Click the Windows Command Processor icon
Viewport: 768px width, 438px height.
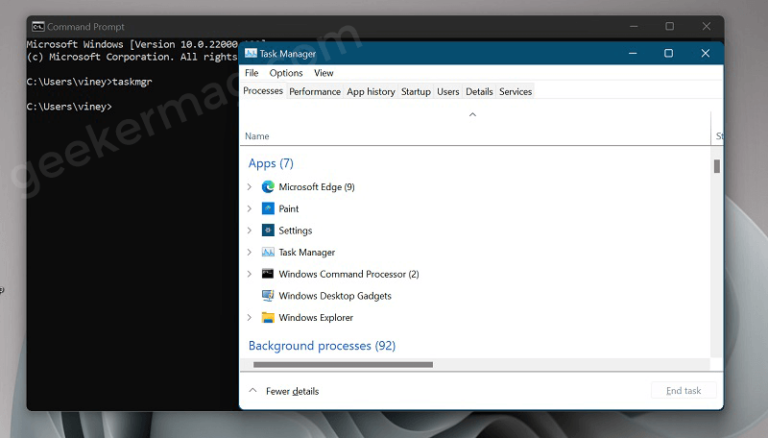click(x=268, y=274)
